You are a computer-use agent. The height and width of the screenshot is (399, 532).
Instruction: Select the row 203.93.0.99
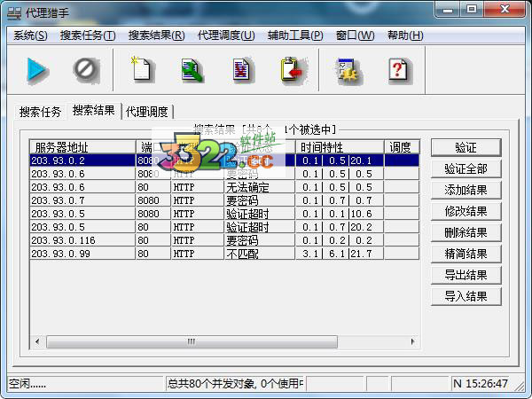pyautogui.click(x=224, y=254)
